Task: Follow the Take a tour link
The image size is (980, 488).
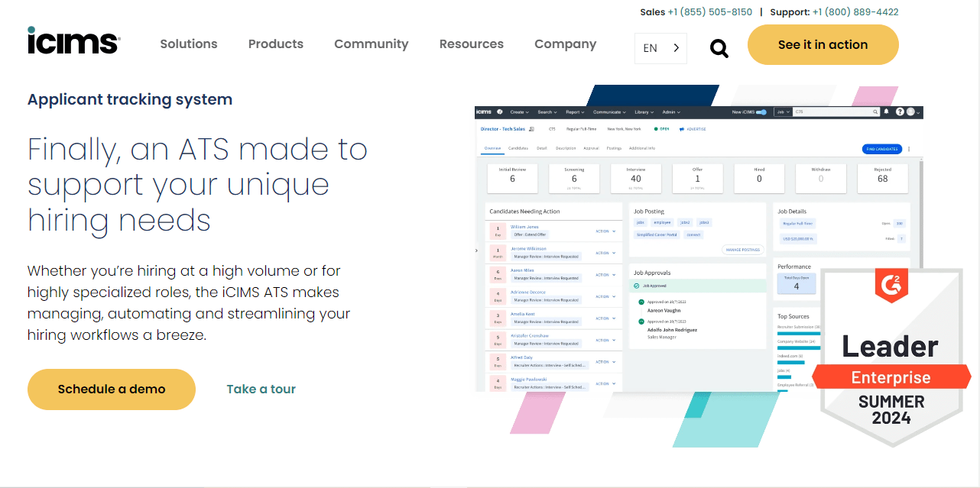Action: 261,389
